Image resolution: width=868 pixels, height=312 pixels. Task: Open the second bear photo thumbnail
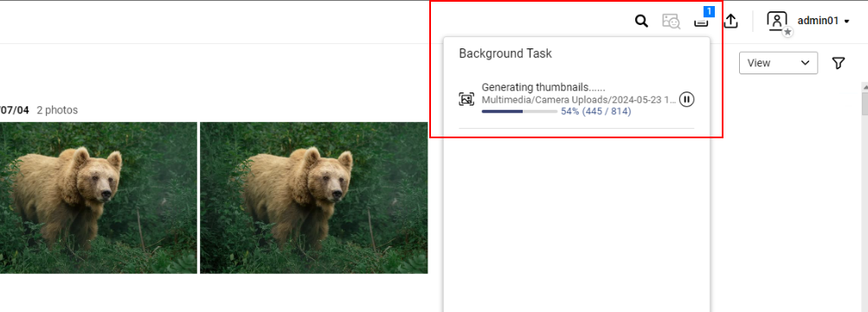coord(314,198)
